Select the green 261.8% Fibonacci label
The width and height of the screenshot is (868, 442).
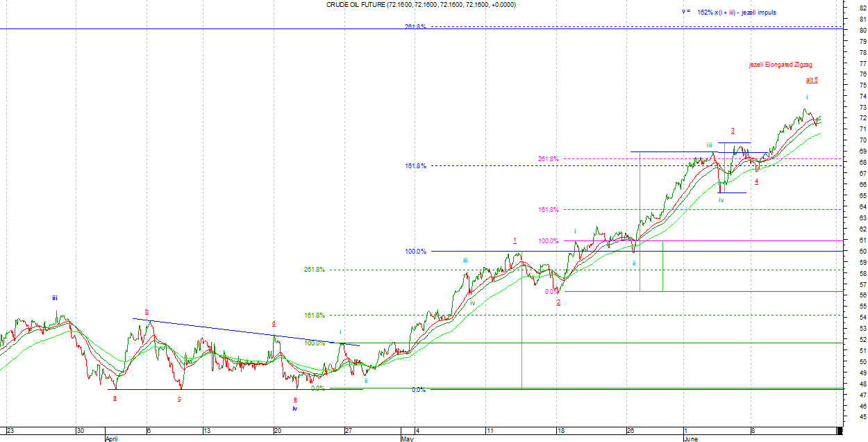point(314,270)
